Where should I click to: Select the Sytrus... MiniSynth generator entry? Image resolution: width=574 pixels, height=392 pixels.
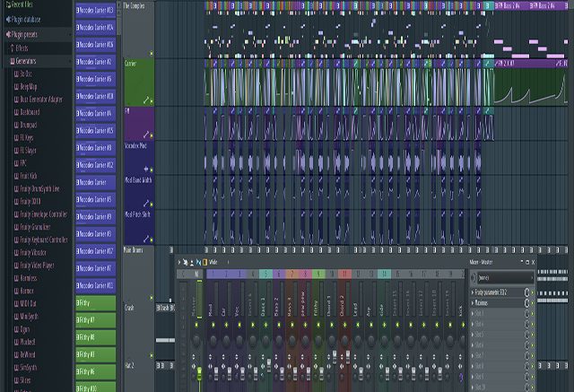click(30, 317)
